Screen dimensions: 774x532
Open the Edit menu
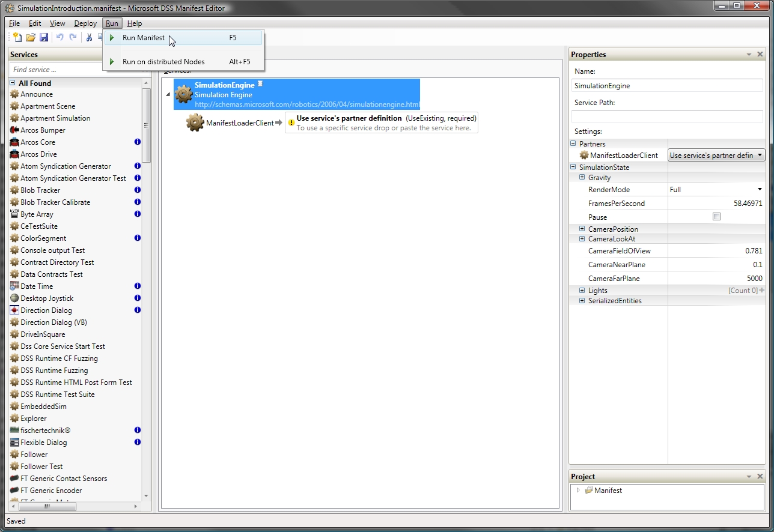(x=35, y=23)
